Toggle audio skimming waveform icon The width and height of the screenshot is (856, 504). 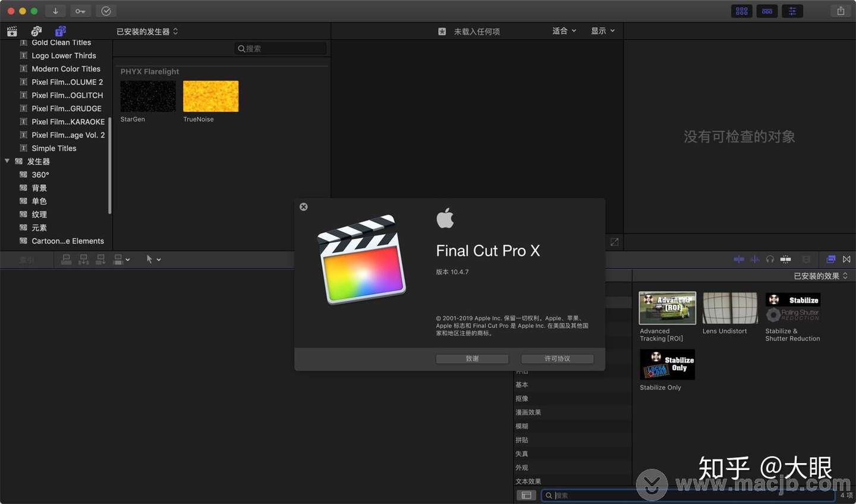[x=755, y=259]
